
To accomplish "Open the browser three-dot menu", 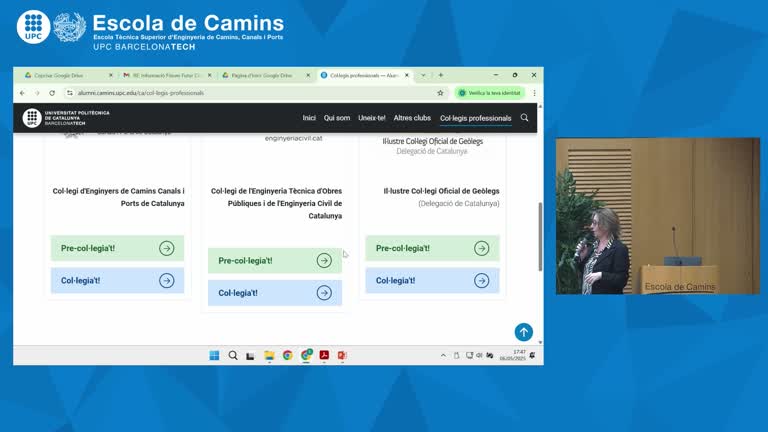I will pyautogui.click(x=534, y=93).
